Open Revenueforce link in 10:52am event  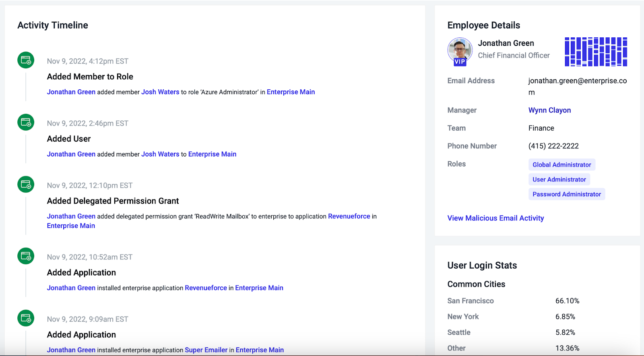pyautogui.click(x=206, y=288)
